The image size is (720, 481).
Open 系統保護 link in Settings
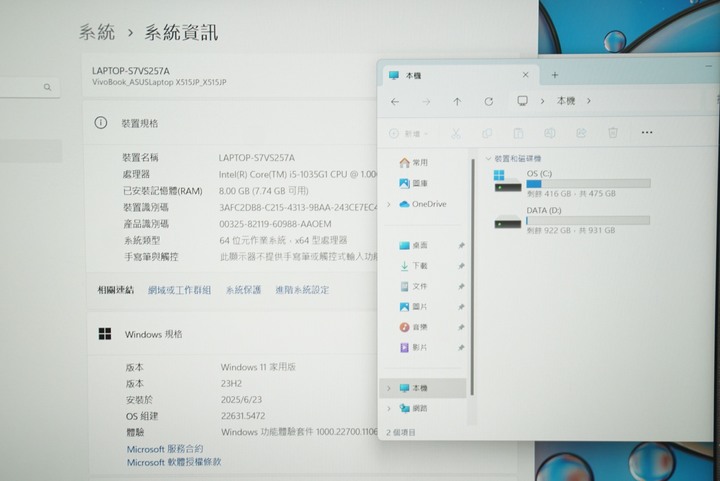(243, 290)
